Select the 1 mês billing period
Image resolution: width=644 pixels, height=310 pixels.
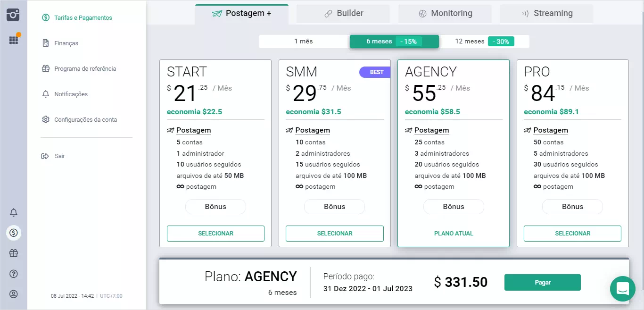click(304, 42)
